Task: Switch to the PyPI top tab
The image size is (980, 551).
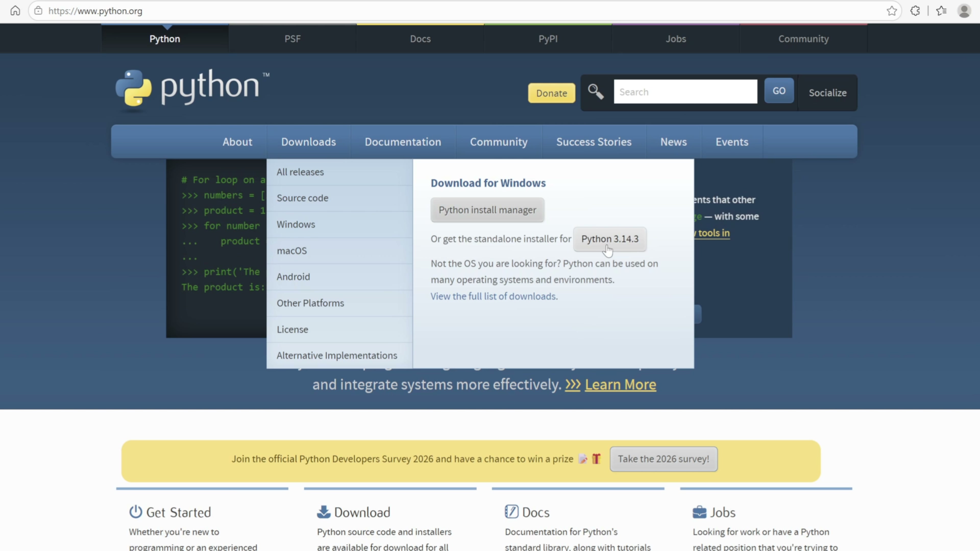Action: point(548,39)
